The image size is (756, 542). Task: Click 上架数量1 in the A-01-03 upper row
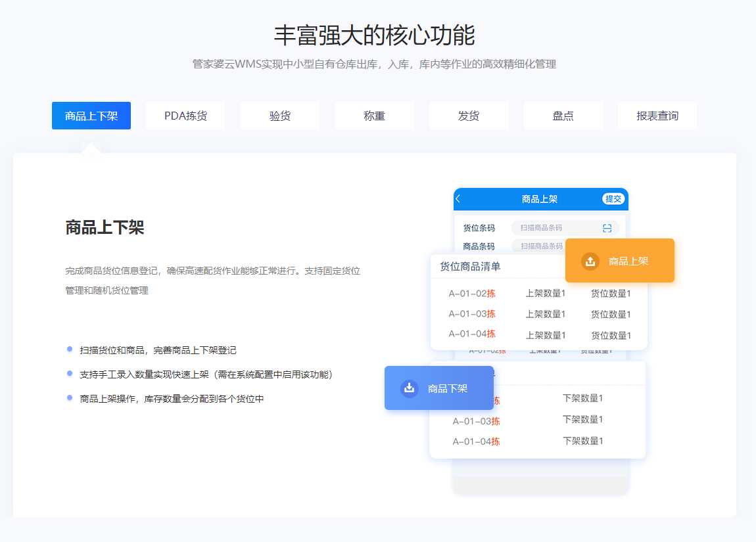pyautogui.click(x=545, y=314)
